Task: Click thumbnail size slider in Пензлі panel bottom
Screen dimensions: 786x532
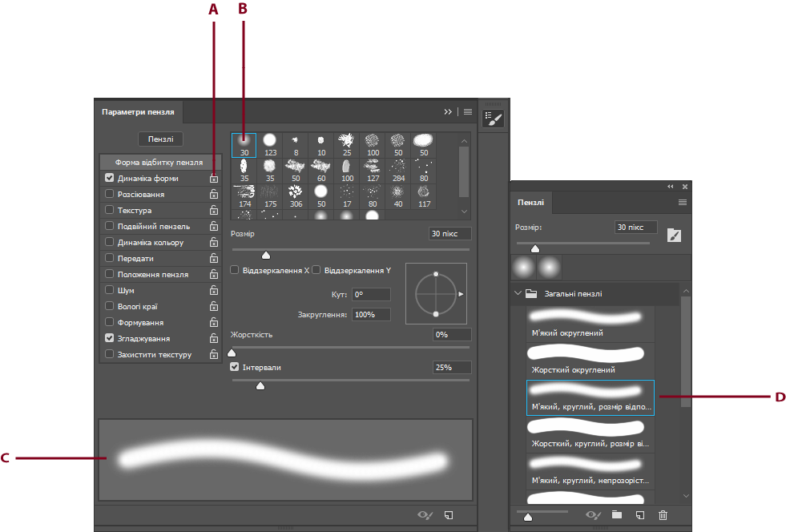Action: point(528,518)
